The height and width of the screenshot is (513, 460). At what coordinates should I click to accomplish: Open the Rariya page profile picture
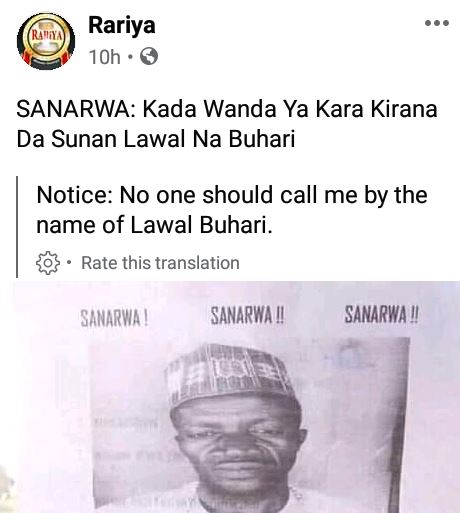tap(46, 41)
